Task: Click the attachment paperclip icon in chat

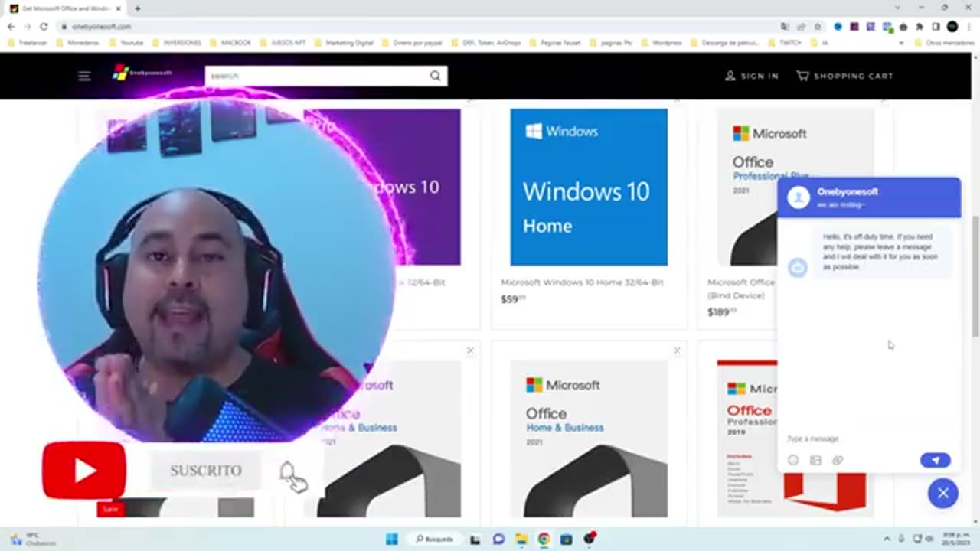Action: tap(838, 460)
